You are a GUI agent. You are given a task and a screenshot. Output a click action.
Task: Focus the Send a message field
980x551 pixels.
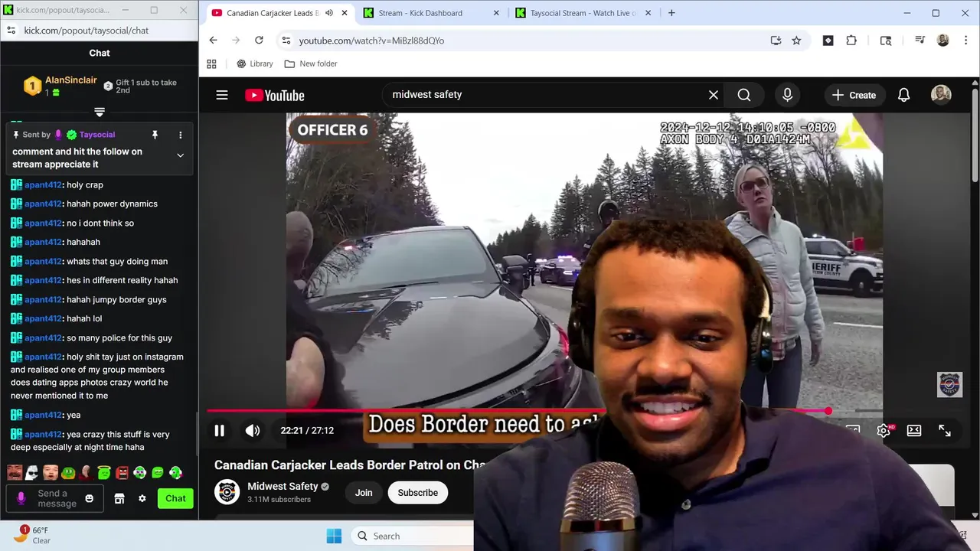point(54,498)
